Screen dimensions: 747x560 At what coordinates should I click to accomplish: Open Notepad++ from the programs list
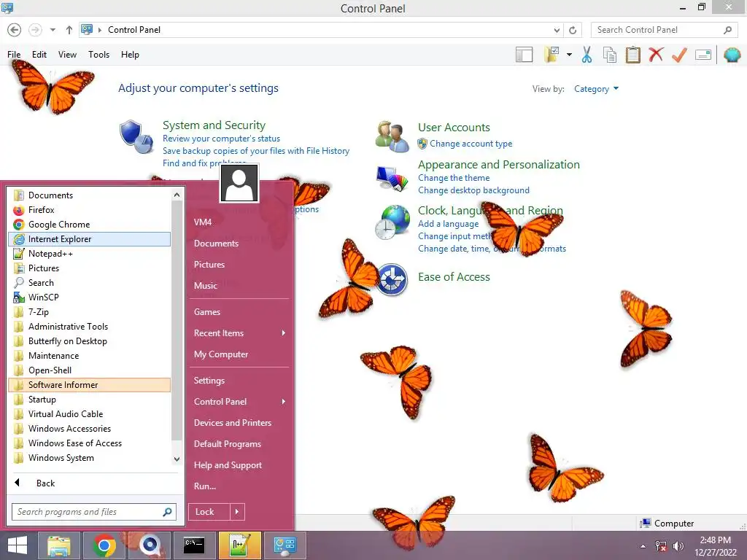(90, 254)
